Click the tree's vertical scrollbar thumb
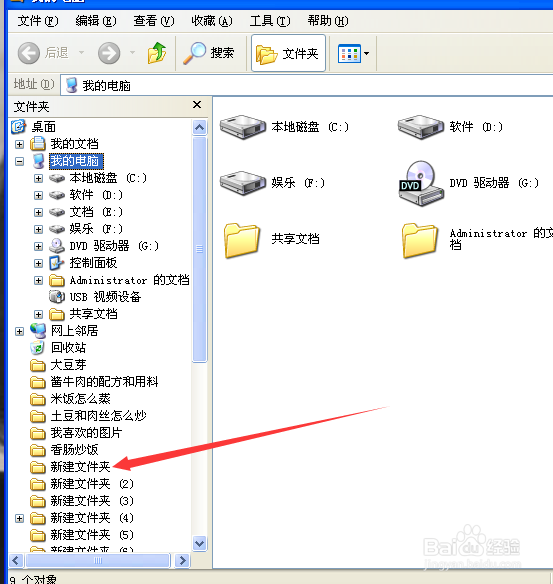The image size is (553, 584). coord(200,249)
